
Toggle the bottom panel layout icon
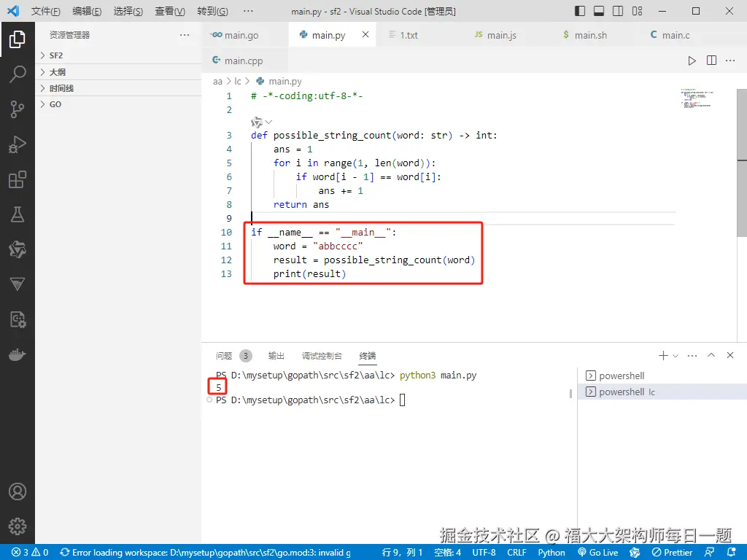coord(599,11)
